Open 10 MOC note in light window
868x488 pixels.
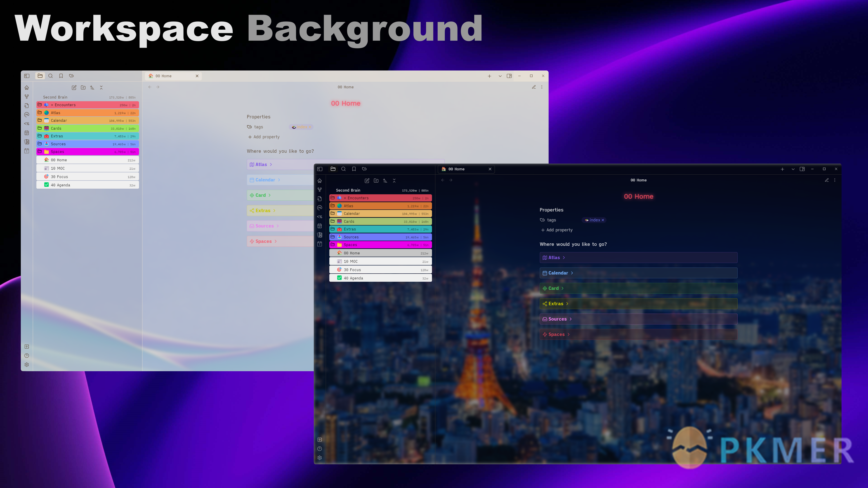tap(88, 168)
